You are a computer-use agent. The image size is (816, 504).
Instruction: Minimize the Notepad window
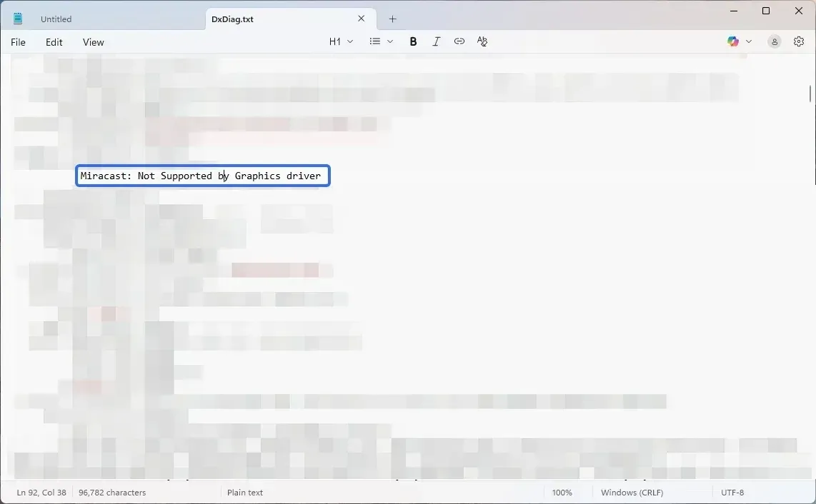coord(734,11)
